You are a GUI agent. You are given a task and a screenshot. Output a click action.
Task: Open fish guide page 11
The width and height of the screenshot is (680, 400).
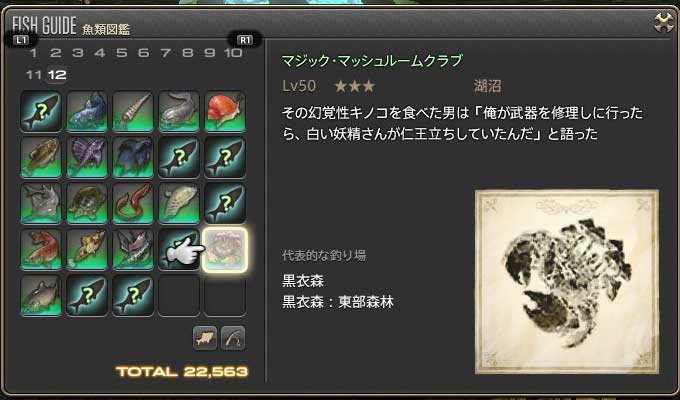(x=33, y=75)
